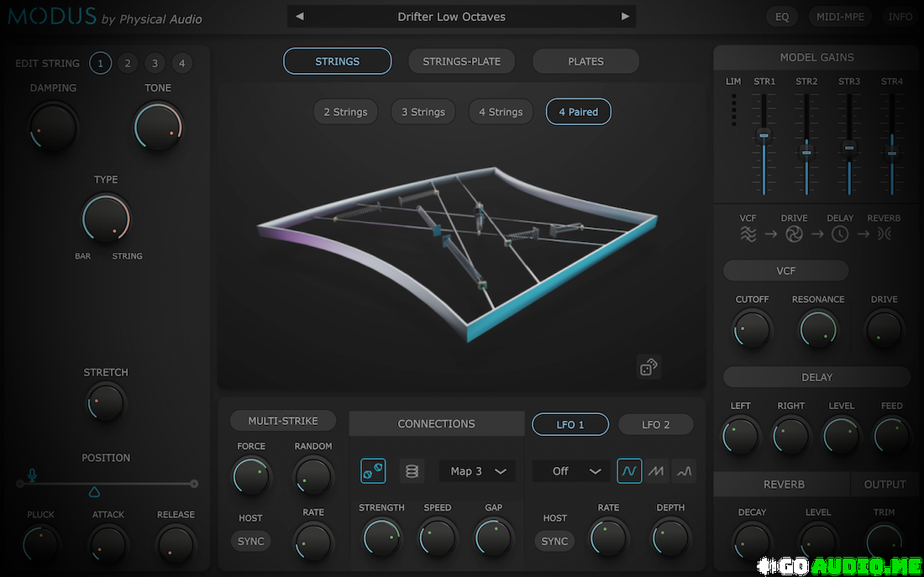Click the DAMPING knob

53,126
